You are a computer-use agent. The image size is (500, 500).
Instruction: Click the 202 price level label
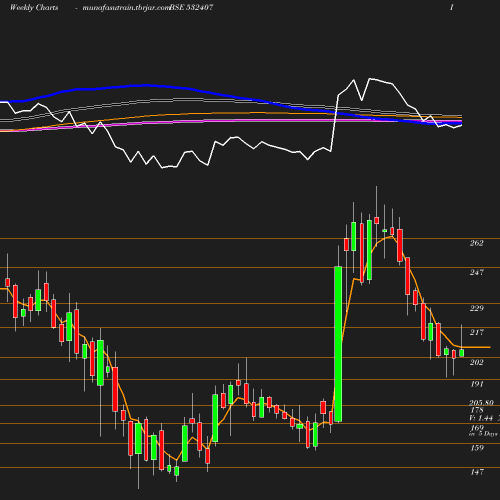[x=477, y=362]
